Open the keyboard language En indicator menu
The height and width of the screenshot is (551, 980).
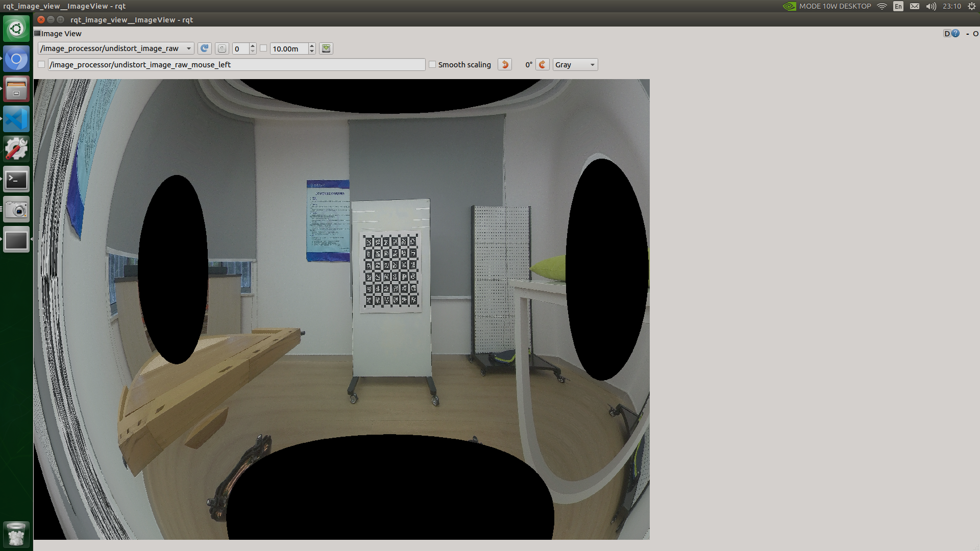(898, 6)
